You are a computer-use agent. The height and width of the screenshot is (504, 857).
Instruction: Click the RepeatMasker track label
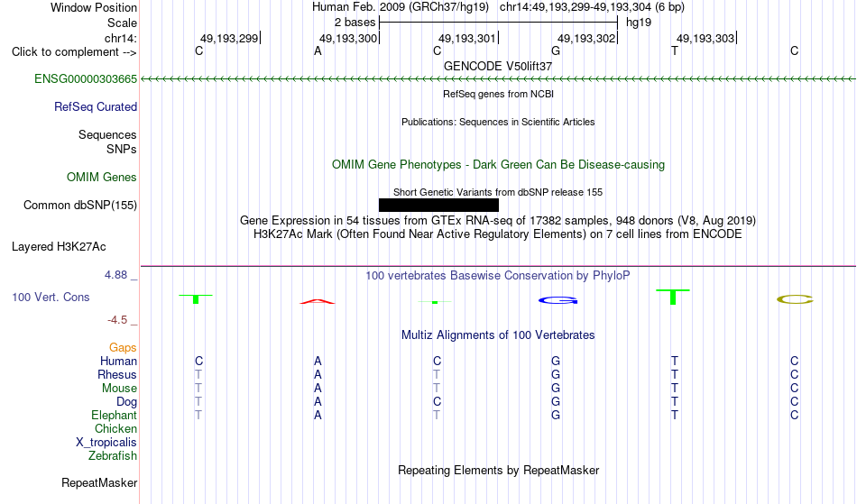tap(99, 482)
